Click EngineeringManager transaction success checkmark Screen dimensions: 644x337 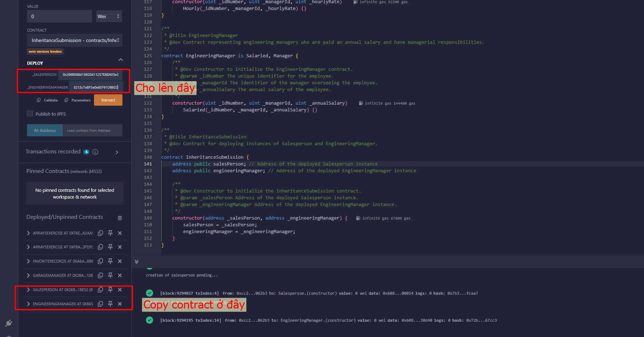pos(150,320)
